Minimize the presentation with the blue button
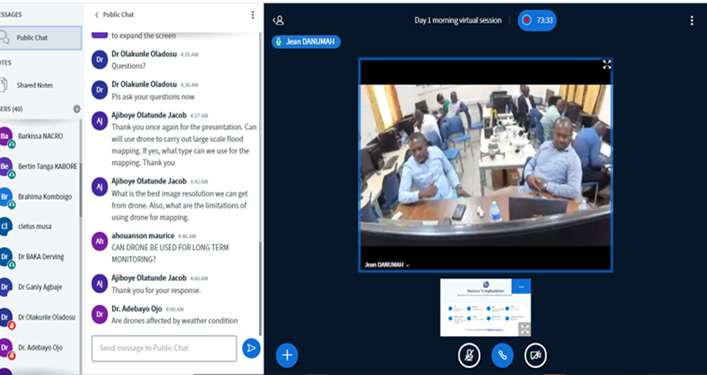 (521, 287)
